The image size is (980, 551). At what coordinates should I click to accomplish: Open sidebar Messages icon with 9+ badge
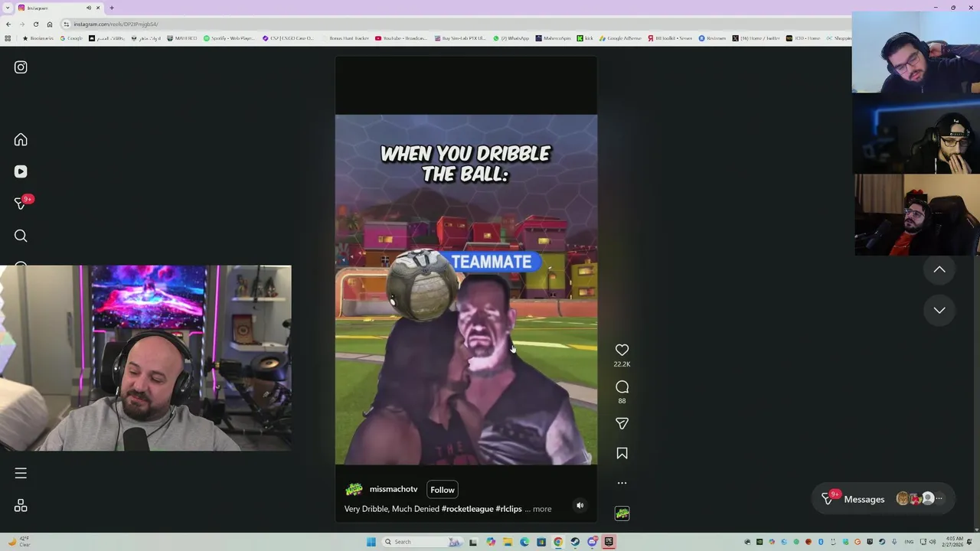(21, 204)
